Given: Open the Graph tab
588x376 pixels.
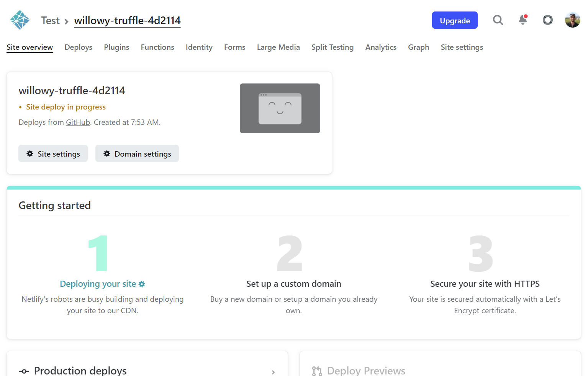Looking at the screenshot, I should click(419, 47).
